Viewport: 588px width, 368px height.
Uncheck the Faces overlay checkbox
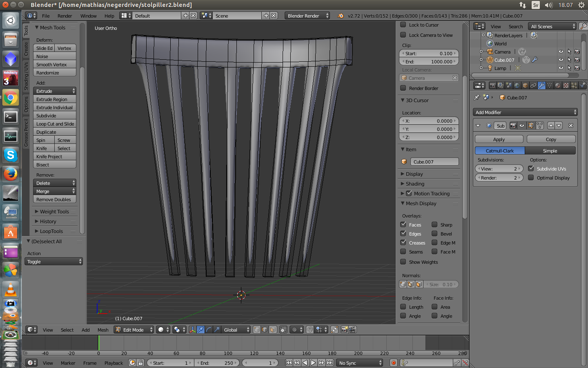click(x=403, y=224)
